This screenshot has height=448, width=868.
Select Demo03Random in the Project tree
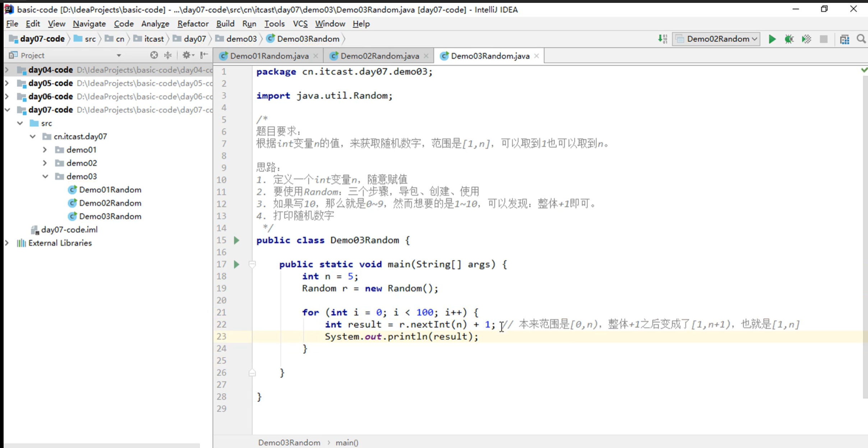pos(110,216)
